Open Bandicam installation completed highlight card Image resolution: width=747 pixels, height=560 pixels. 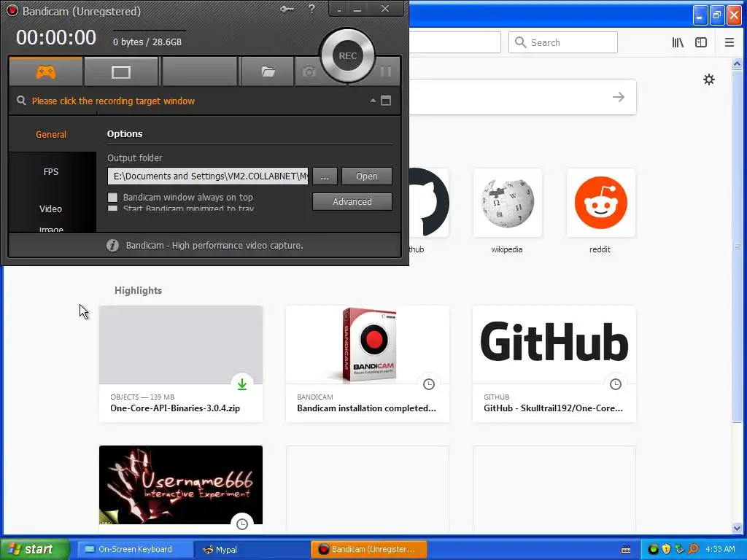(368, 364)
